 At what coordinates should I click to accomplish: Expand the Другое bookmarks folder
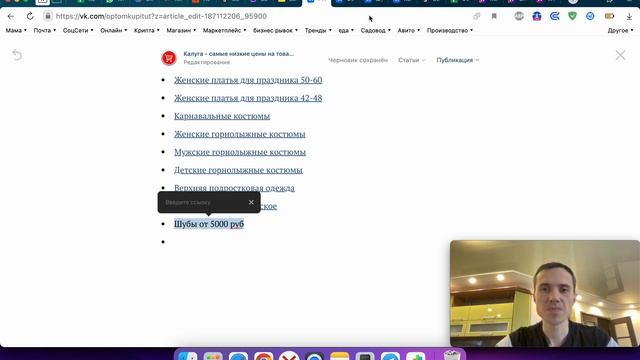click(x=620, y=30)
